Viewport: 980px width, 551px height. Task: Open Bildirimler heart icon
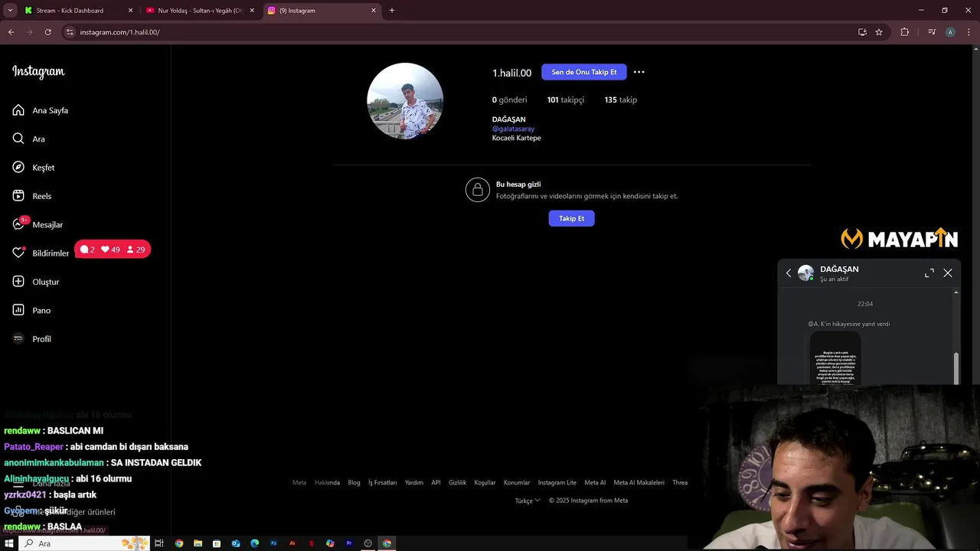18,253
